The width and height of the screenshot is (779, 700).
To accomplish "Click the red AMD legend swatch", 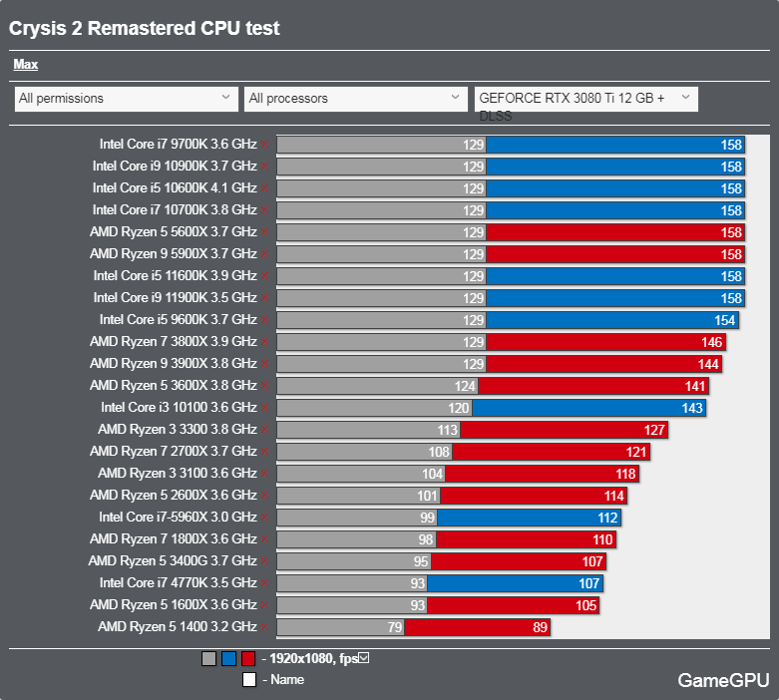I will coord(248,659).
